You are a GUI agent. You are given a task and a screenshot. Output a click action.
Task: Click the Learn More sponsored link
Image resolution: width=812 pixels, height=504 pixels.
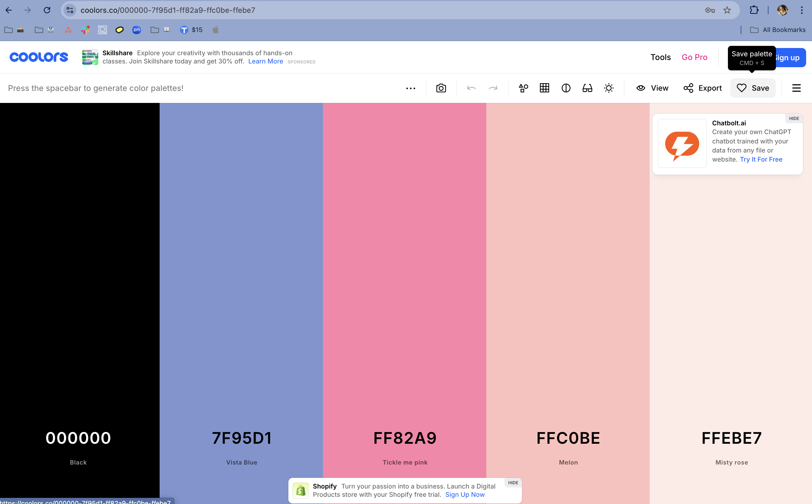point(265,61)
